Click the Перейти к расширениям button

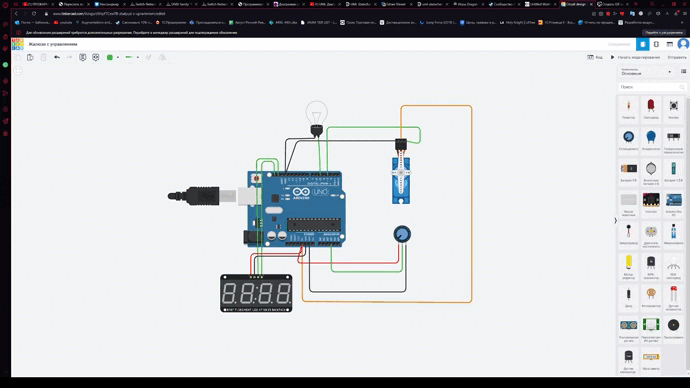pos(664,33)
